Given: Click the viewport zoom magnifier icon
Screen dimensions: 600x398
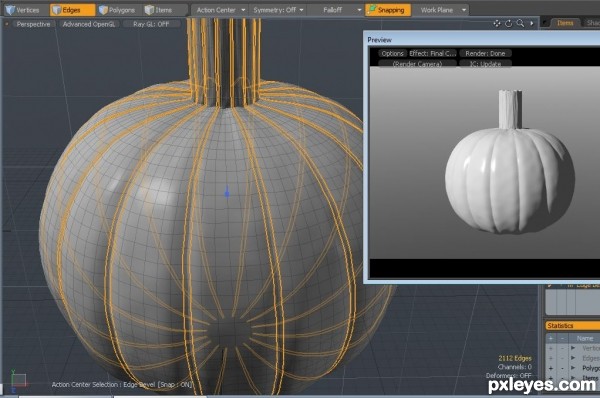Looking at the screenshot, I should pyautogui.click(x=520, y=23).
